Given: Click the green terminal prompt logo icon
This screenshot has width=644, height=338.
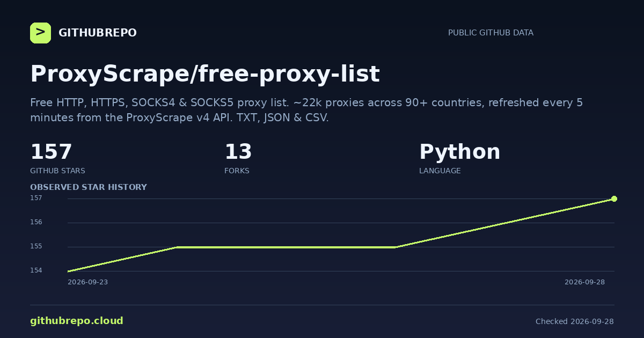Looking at the screenshot, I should 40,33.
